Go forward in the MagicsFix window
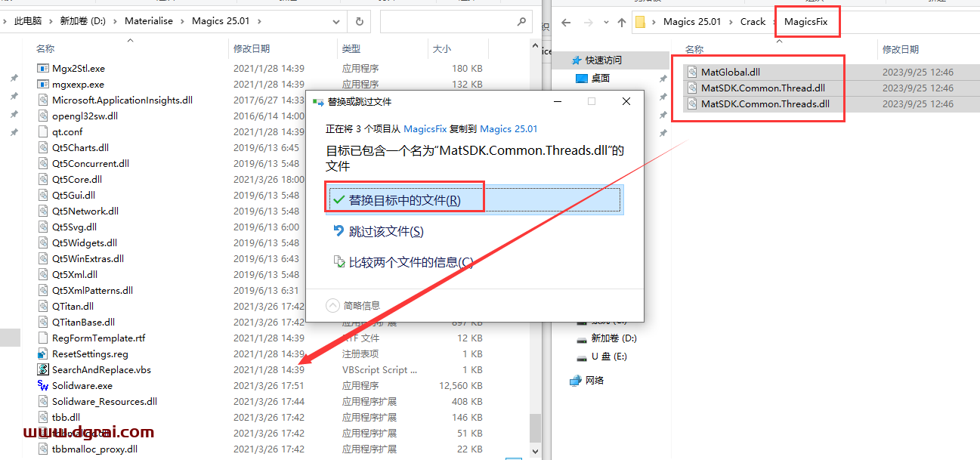 point(589,23)
